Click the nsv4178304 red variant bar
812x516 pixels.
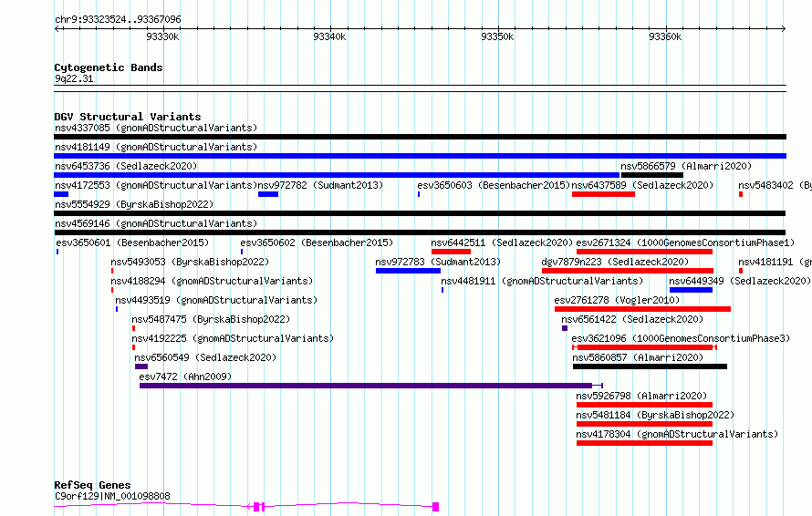tap(644, 443)
